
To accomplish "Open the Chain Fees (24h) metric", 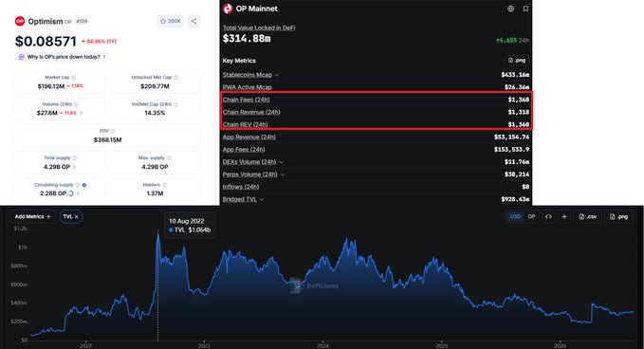I will (x=246, y=100).
